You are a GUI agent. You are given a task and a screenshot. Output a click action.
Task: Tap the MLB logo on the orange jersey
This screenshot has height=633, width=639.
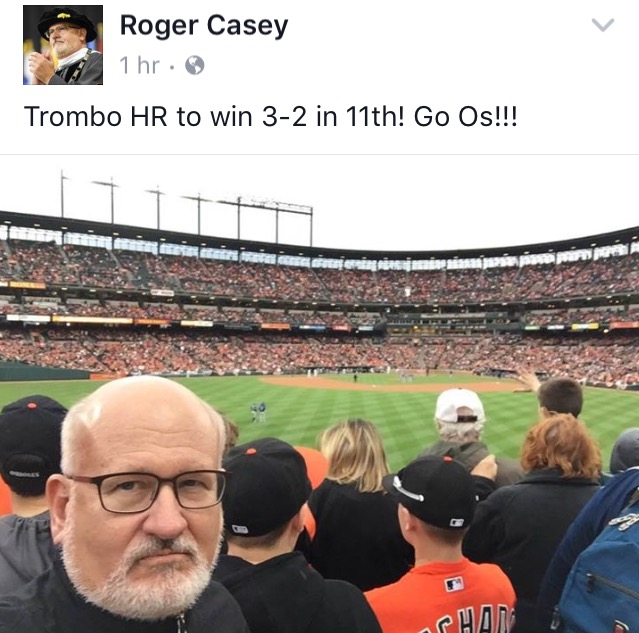(454, 584)
